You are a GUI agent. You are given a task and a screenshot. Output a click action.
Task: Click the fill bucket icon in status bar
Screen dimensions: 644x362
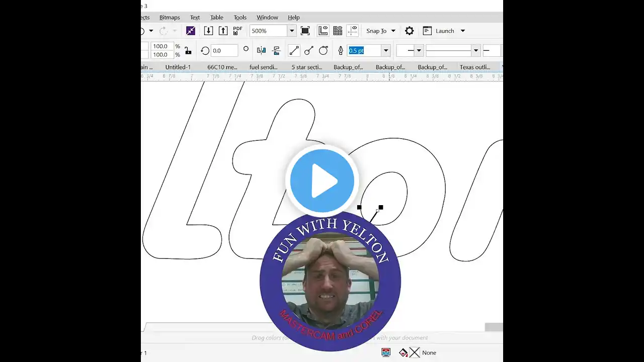(403, 352)
